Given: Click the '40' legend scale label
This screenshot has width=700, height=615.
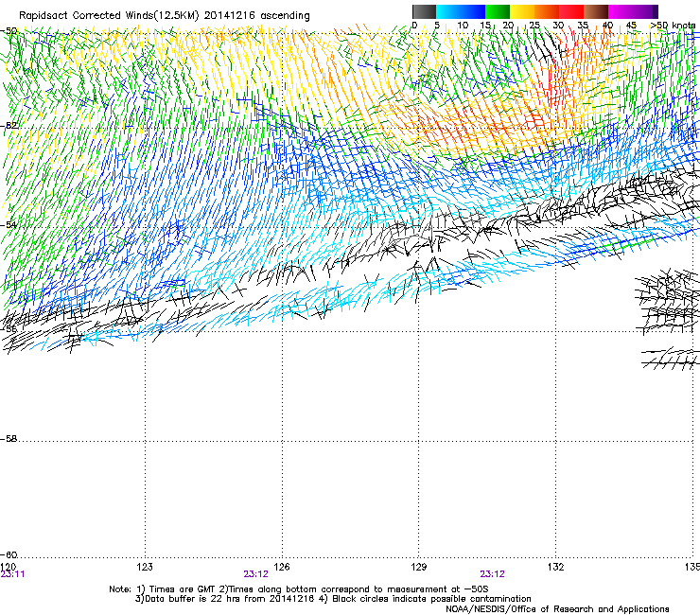Looking at the screenshot, I should pos(607,26).
